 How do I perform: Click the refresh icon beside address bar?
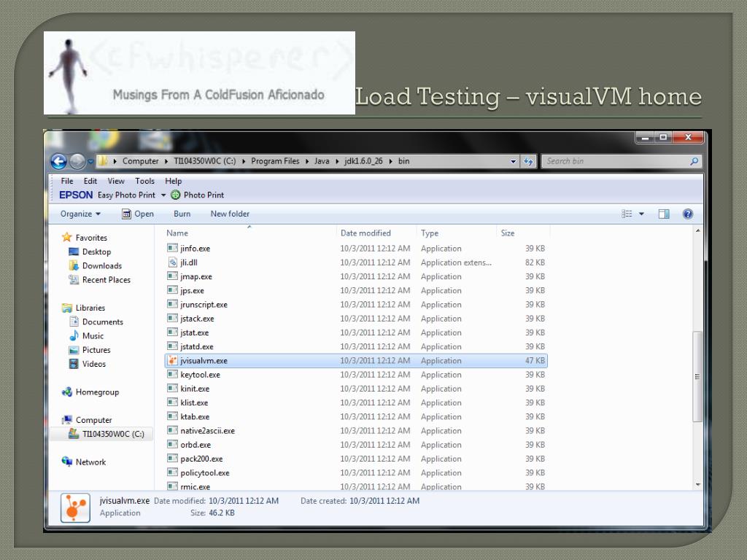528,161
